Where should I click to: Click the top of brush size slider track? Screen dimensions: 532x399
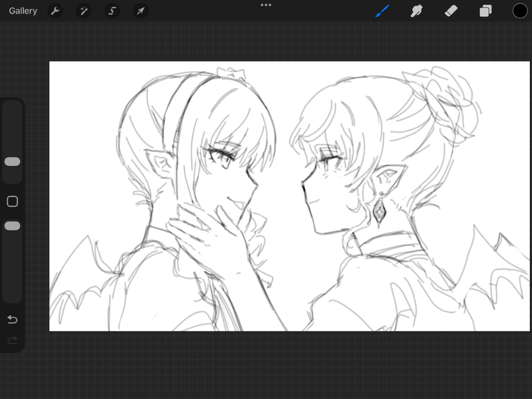click(13, 105)
